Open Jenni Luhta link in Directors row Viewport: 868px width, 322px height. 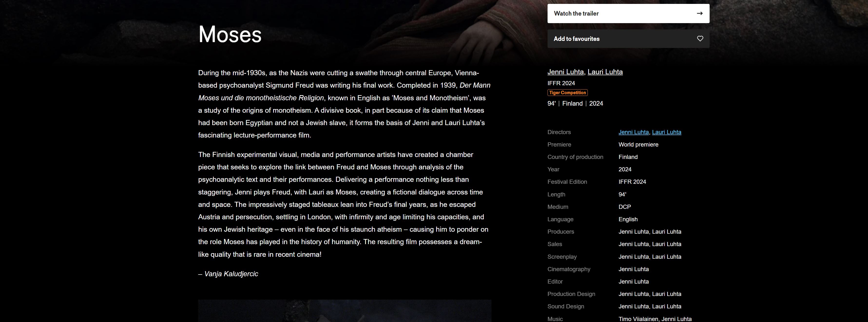pos(634,132)
